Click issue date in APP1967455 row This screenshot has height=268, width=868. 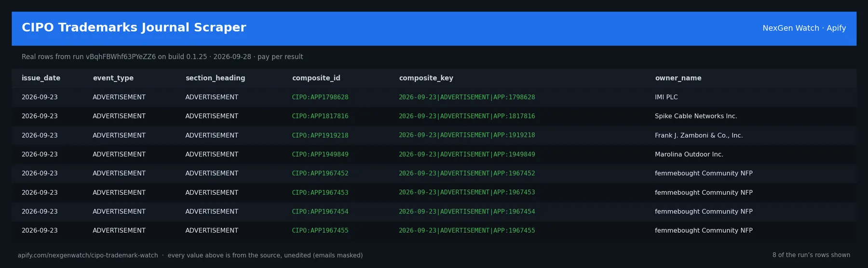click(40, 230)
